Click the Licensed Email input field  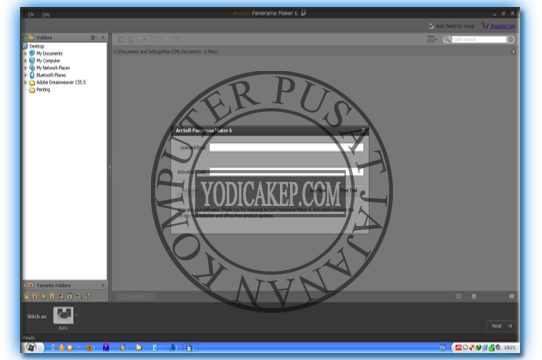pos(286,147)
